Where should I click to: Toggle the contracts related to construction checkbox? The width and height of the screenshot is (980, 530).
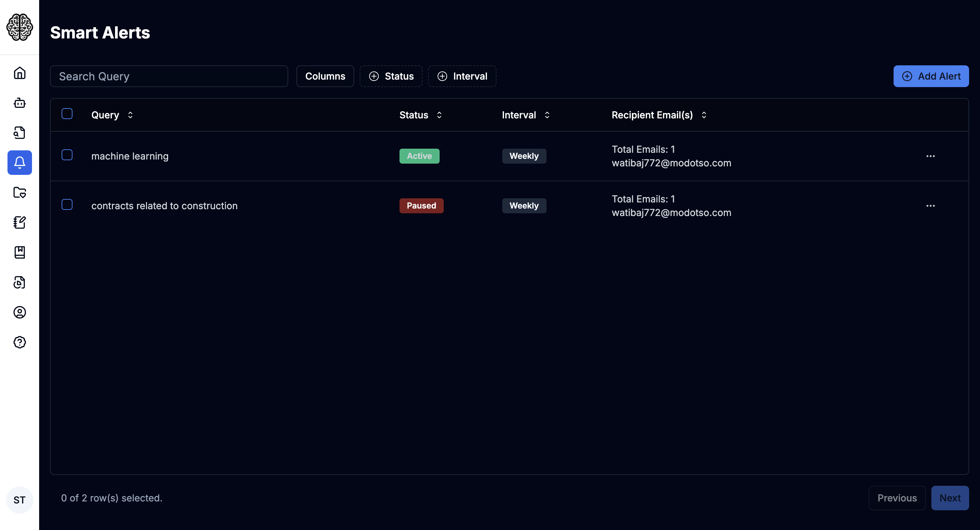click(x=67, y=205)
